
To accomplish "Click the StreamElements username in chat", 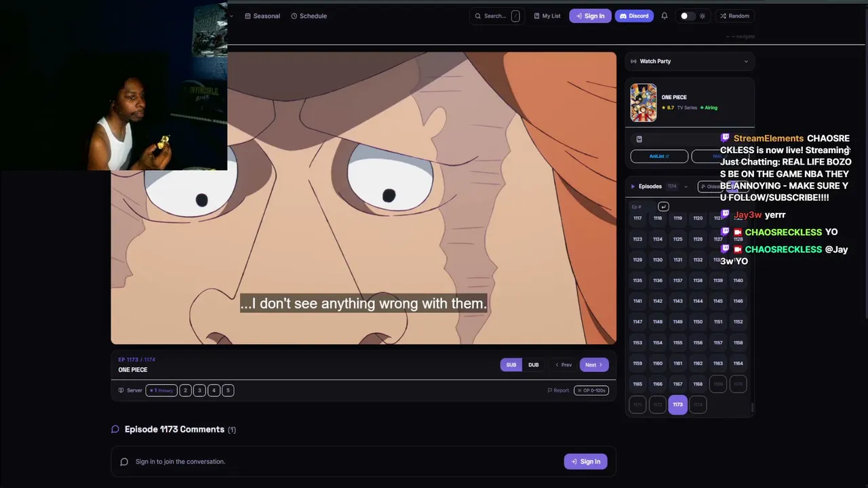I will pyautogui.click(x=768, y=138).
